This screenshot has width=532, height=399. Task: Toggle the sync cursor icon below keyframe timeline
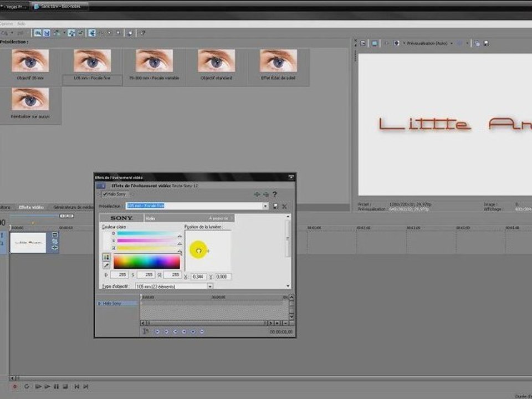(146, 331)
